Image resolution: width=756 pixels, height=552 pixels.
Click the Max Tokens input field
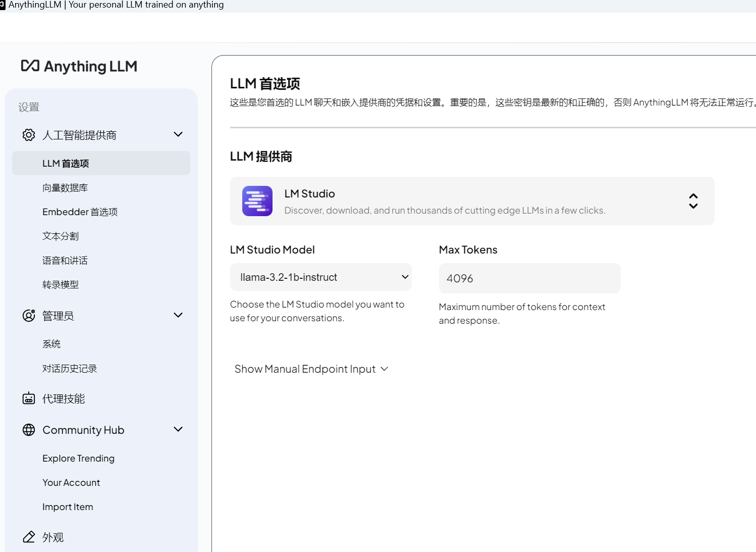[530, 278]
